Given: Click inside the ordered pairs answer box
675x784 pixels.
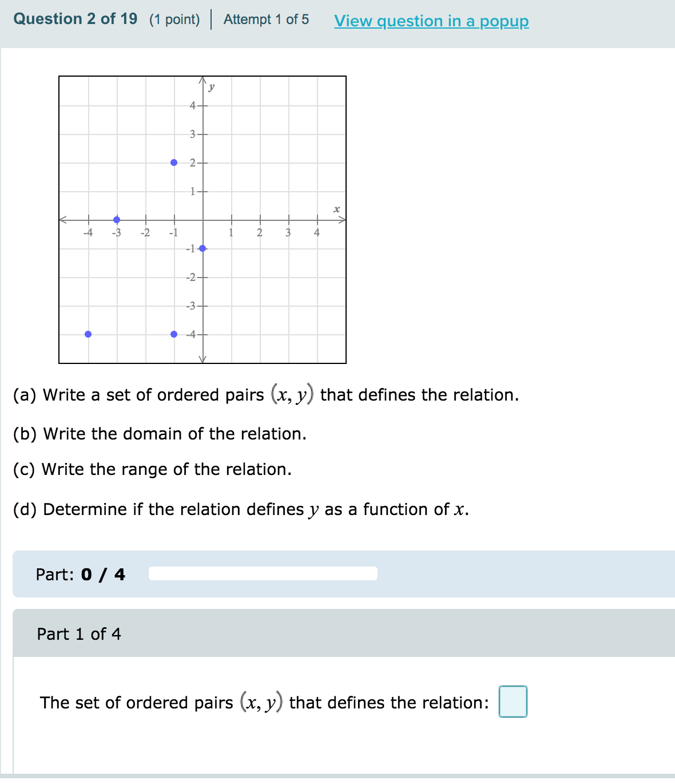Looking at the screenshot, I should coord(513,703).
